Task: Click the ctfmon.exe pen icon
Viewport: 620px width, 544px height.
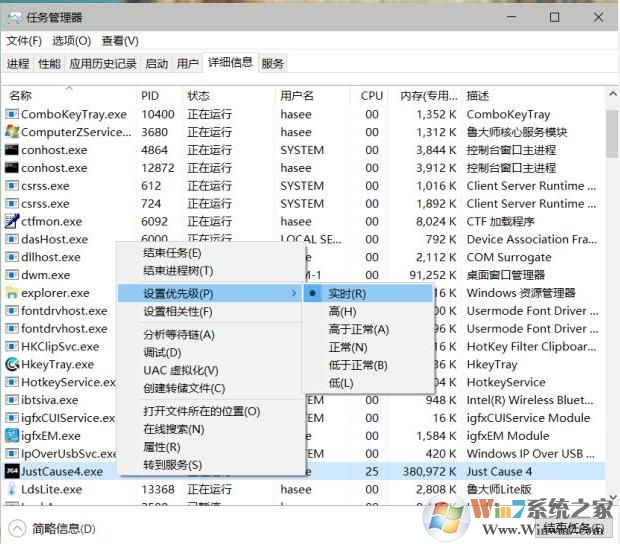Action: [x=12, y=222]
